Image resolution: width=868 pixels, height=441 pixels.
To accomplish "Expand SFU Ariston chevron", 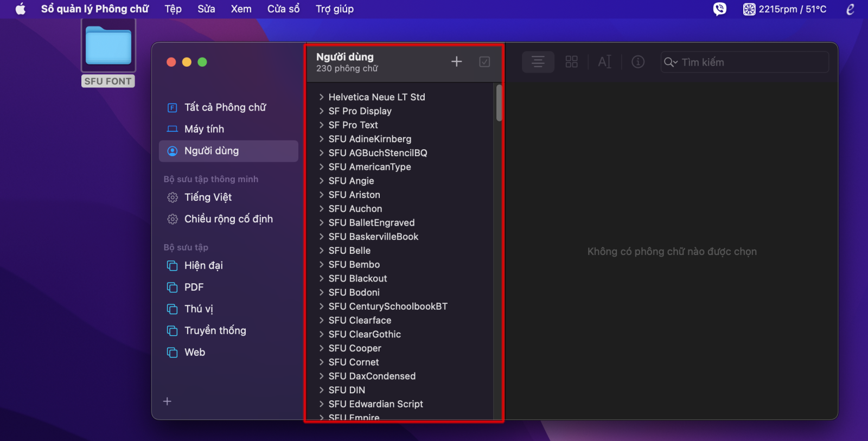I will click(321, 195).
